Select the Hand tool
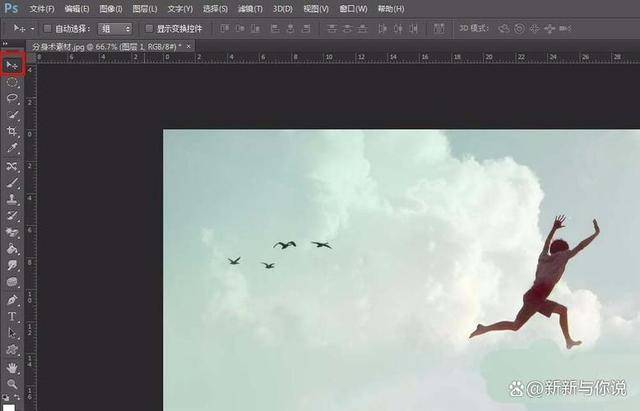Image resolution: width=640 pixels, height=411 pixels. [x=12, y=368]
